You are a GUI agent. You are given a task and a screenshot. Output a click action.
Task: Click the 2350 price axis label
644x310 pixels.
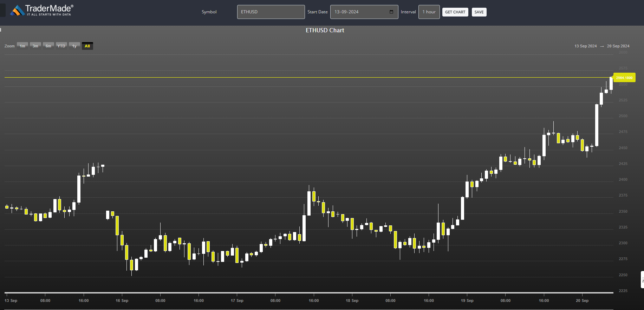point(623,211)
